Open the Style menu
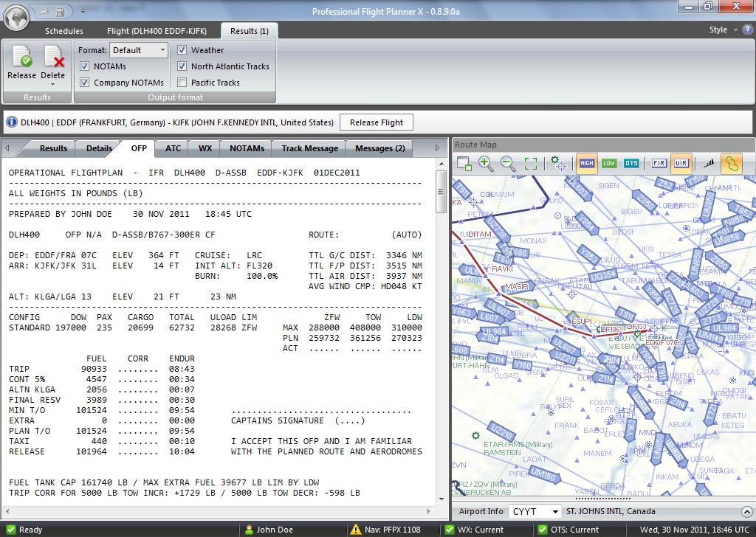756x537 pixels. click(724, 30)
